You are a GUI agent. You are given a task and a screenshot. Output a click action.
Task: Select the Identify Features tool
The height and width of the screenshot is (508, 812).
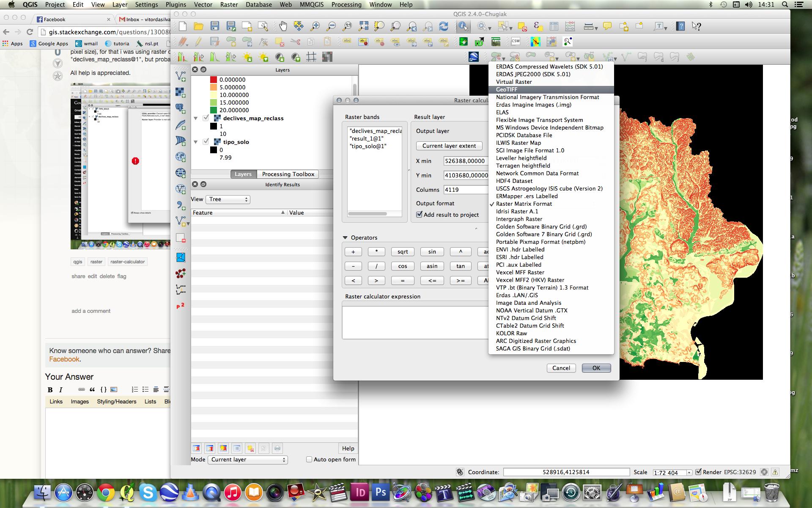pyautogui.click(x=463, y=26)
